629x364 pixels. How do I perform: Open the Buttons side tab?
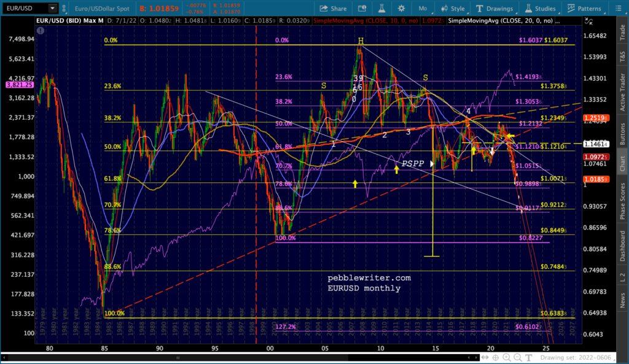tap(623, 134)
